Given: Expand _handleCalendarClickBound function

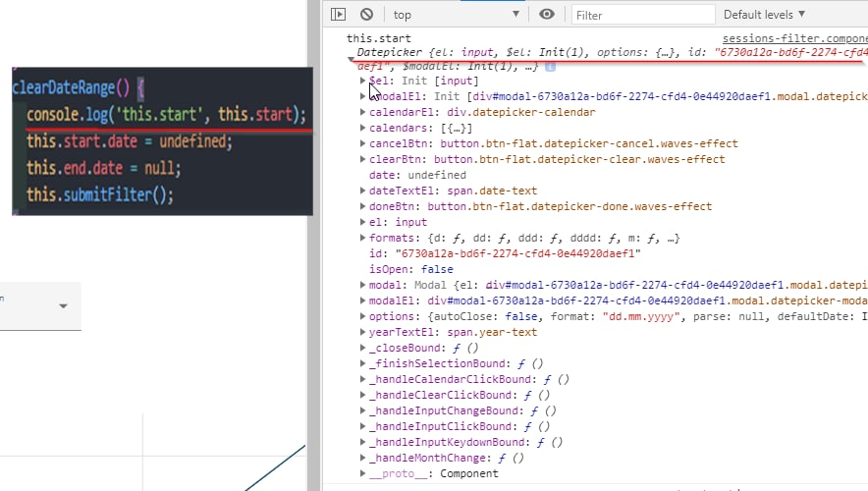Looking at the screenshot, I should (362, 379).
